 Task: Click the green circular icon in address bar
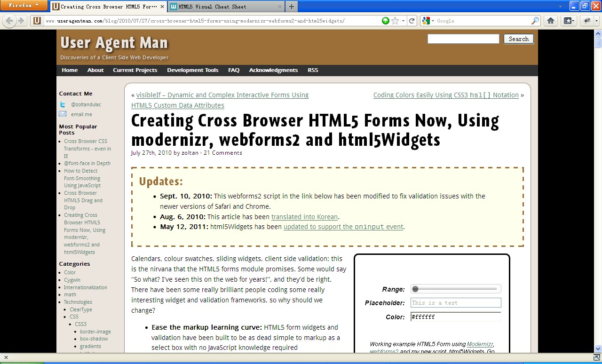pyautogui.click(x=386, y=21)
